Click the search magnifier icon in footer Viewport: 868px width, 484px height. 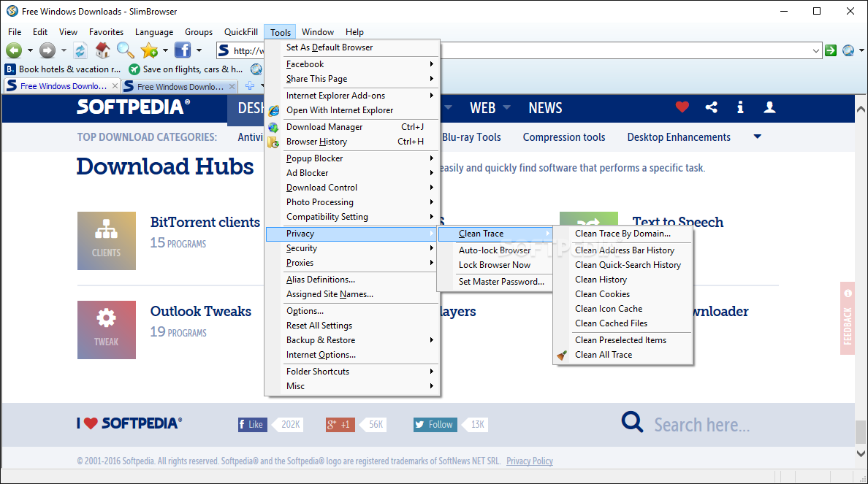click(x=632, y=422)
